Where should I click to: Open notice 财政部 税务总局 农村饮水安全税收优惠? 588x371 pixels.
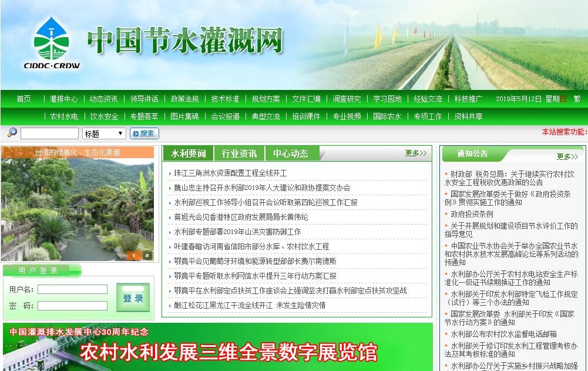(x=509, y=178)
